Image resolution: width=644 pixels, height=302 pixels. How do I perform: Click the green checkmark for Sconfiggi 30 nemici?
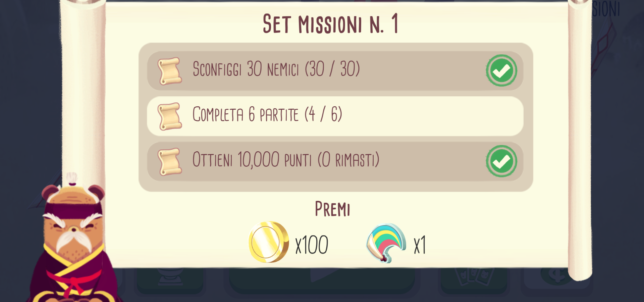click(501, 70)
